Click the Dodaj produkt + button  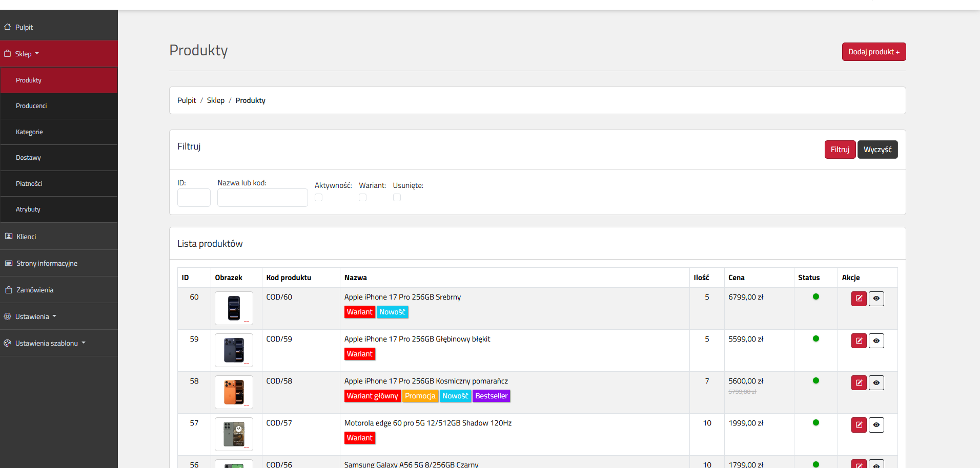[874, 52]
